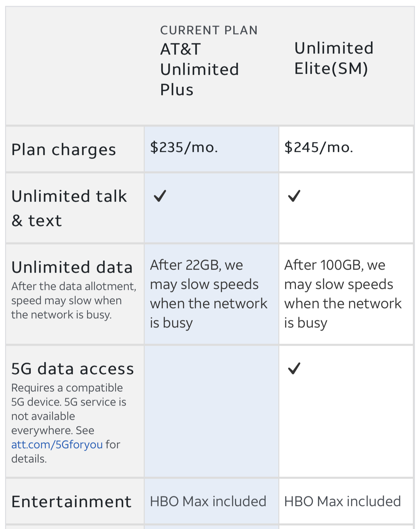
Task: Click the Entertainment row label
Action: 71,502
